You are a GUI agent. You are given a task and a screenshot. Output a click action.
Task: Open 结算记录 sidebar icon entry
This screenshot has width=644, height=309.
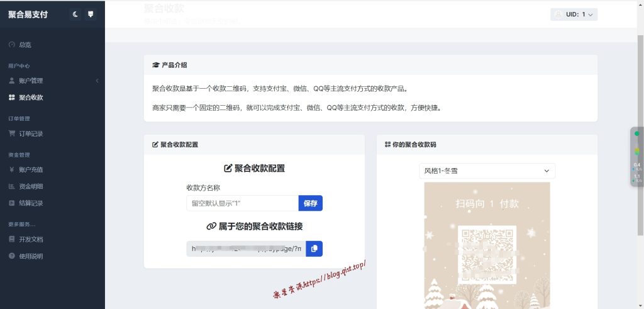11,203
